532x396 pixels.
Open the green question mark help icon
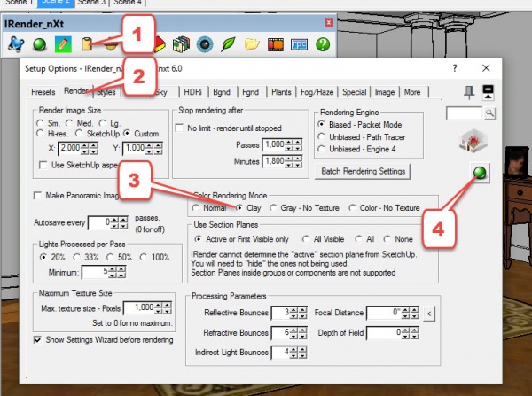[x=323, y=43]
